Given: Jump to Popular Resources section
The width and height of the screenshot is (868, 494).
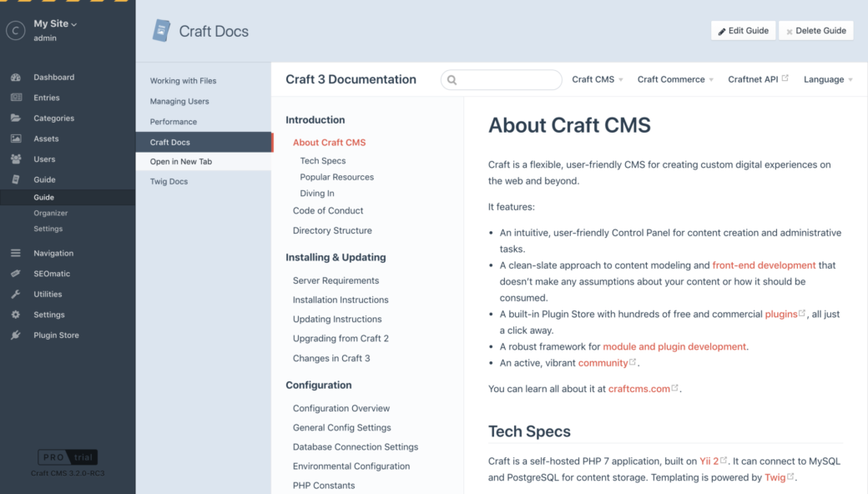Looking at the screenshot, I should pos(336,177).
